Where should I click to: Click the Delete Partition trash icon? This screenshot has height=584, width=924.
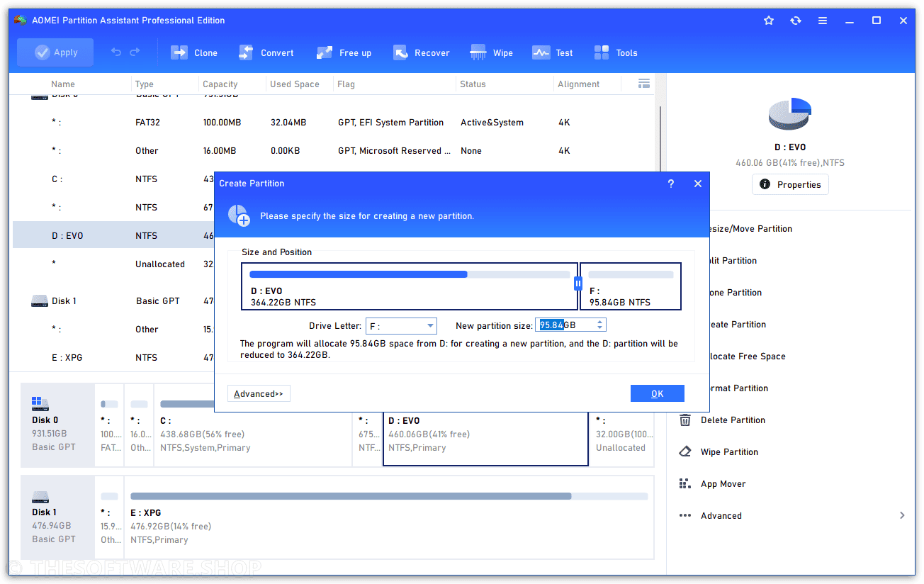pyautogui.click(x=685, y=420)
